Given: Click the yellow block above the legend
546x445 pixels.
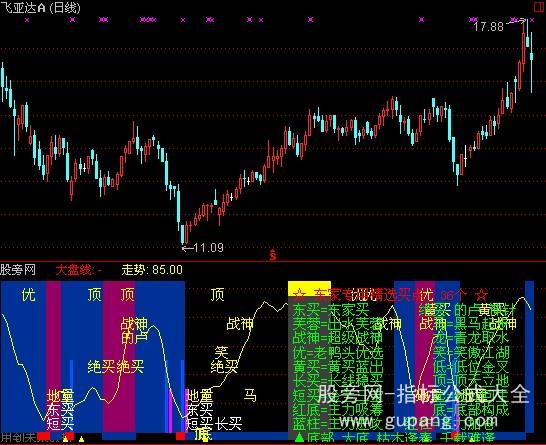Looking at the screenshot, I should click(309, 288).
